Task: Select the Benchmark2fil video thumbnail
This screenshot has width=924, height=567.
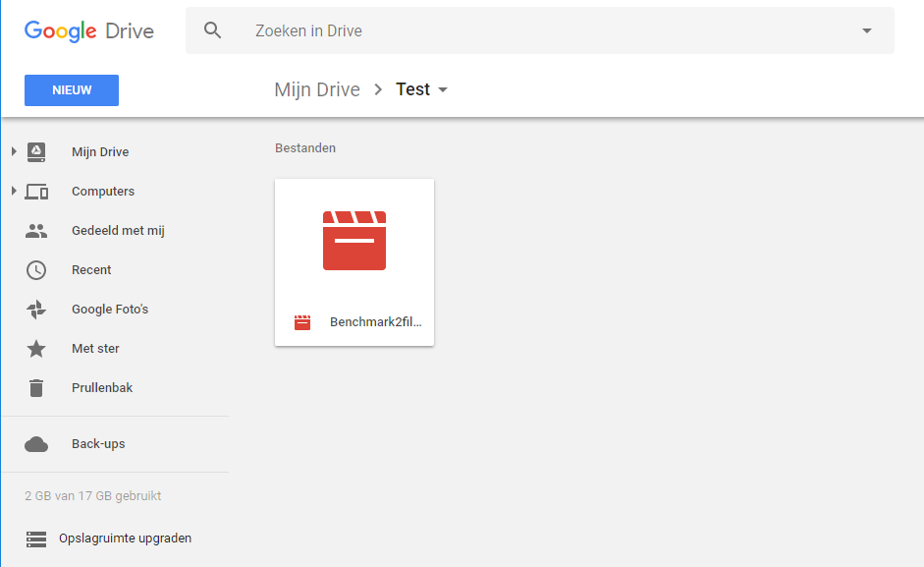Action: point(354,241)
